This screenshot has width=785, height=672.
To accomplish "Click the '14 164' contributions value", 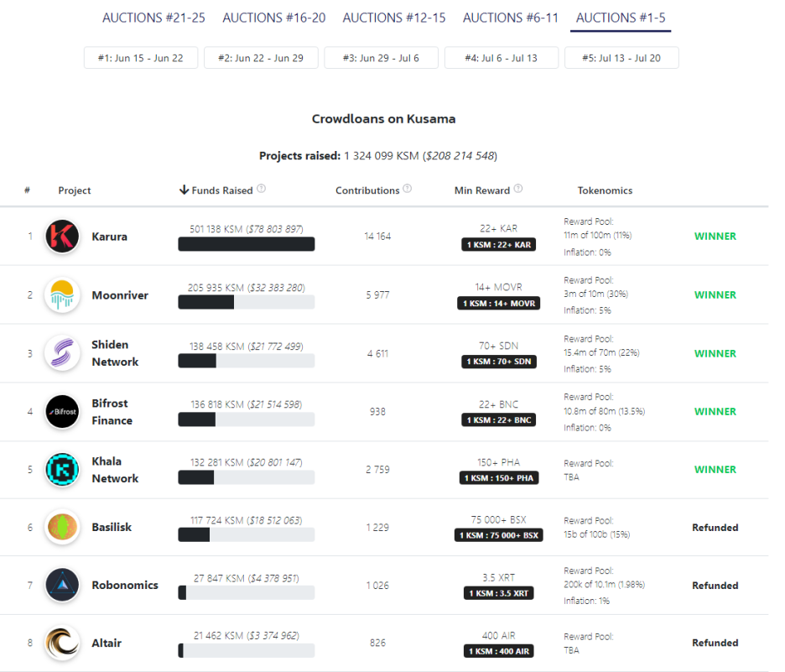I will point(377,236).
